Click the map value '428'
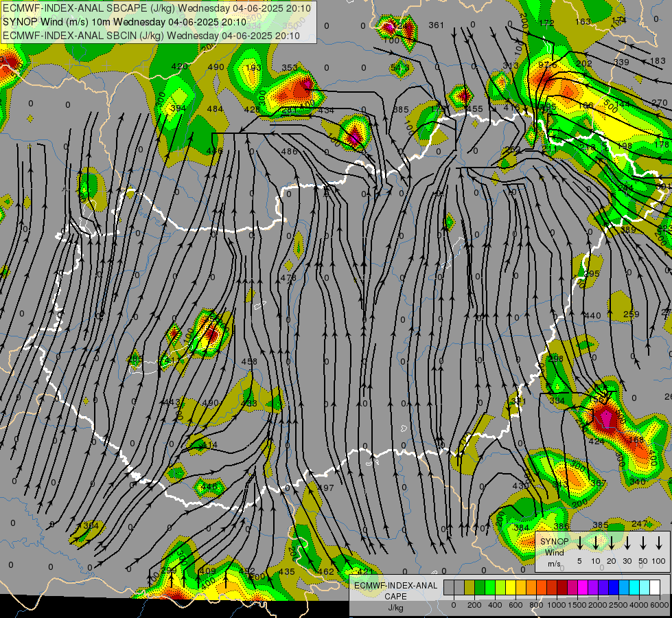The width and height of the screenshot is (672, 618). click(252, 109)
